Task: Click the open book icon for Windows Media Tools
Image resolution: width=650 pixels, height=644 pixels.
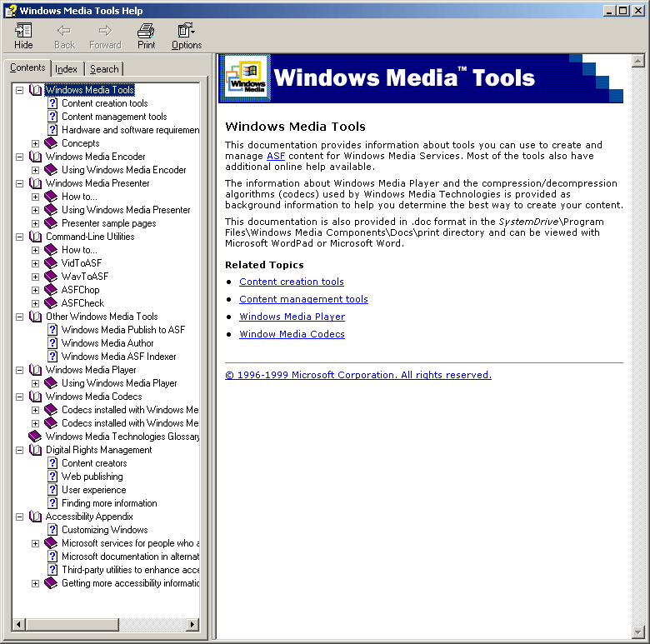Action: point(36,90)
